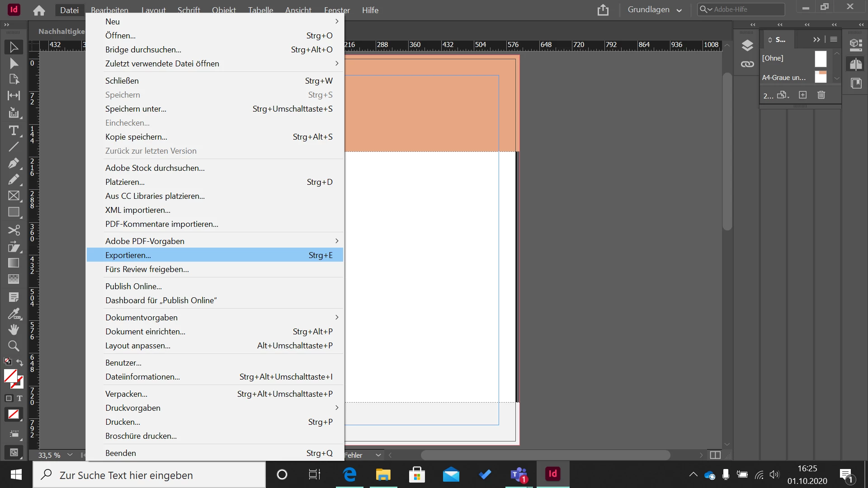Open the Grundlagen workspace dropdown
Screen dimensions: 868x488
tap(654, 10)
